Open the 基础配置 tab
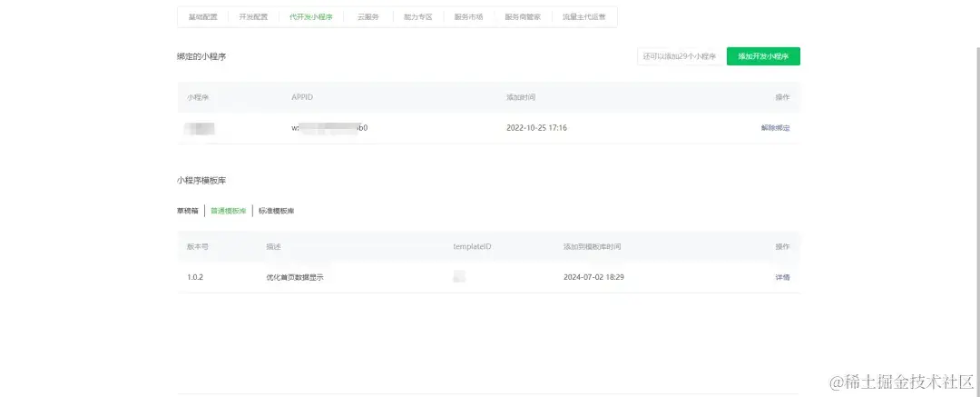The image size is (980, 397). coord(203,17)
